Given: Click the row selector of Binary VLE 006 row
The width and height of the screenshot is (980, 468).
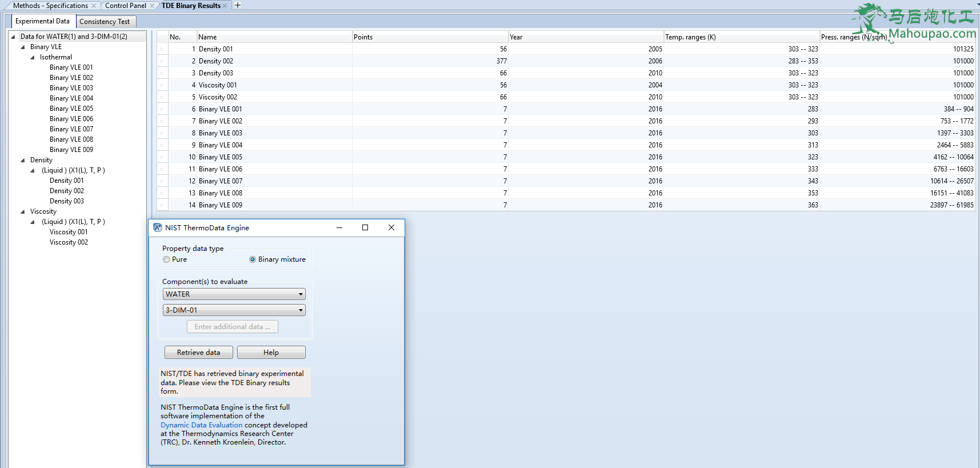Looking at the screenshot, I should (x=162, y=169).
